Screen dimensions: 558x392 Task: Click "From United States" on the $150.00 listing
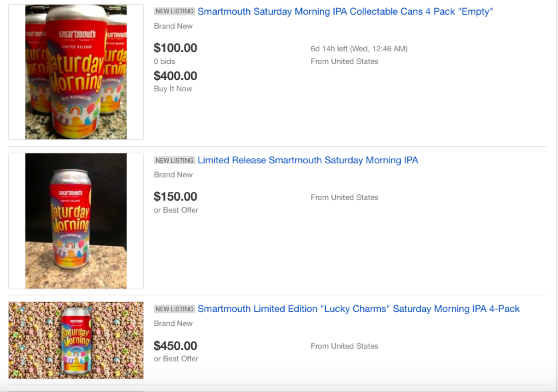(345, 197)
